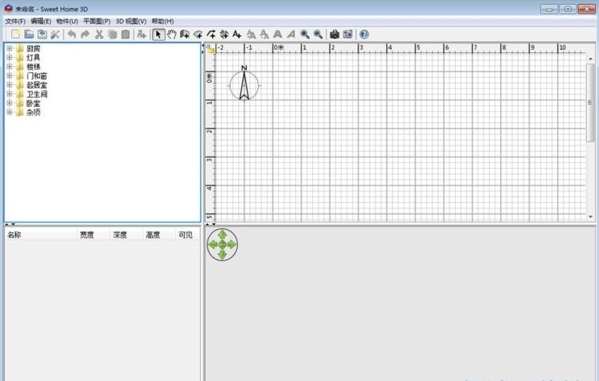Select the add text label tool
599x381 pixels.
(237, 34)
